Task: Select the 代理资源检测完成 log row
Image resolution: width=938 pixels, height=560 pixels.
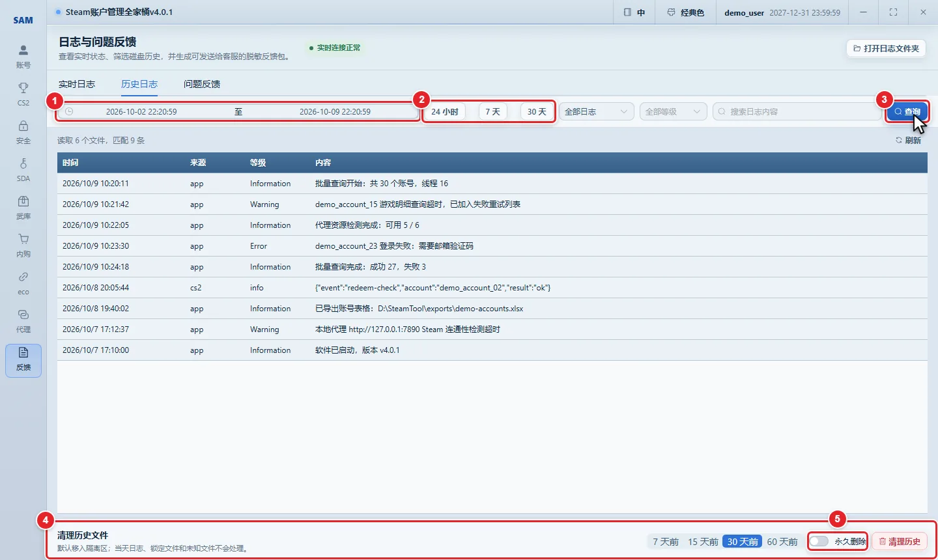Action: coord(492,225)
